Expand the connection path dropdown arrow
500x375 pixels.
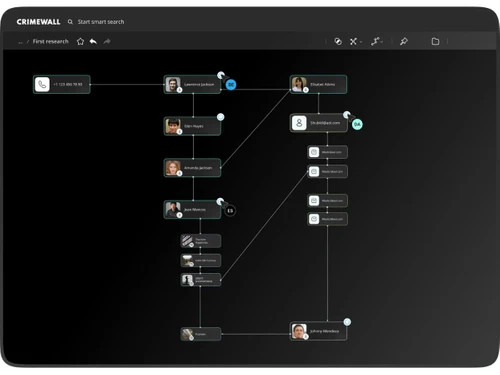(x=382, y=42)
